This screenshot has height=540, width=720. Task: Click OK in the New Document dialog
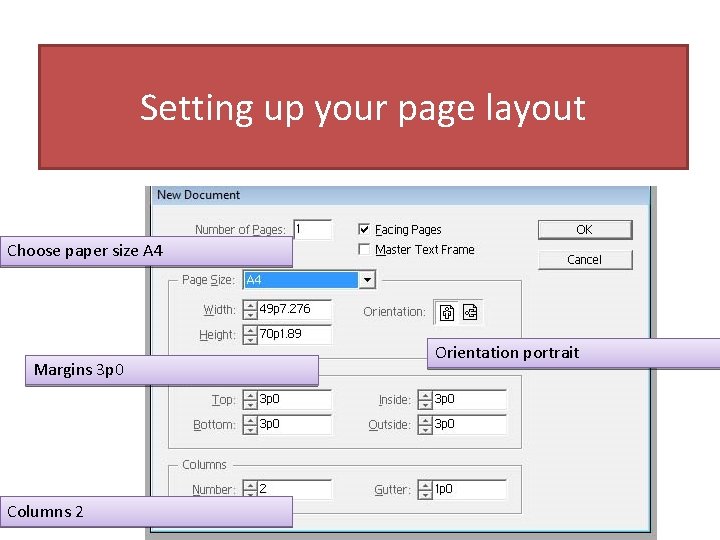585,230
